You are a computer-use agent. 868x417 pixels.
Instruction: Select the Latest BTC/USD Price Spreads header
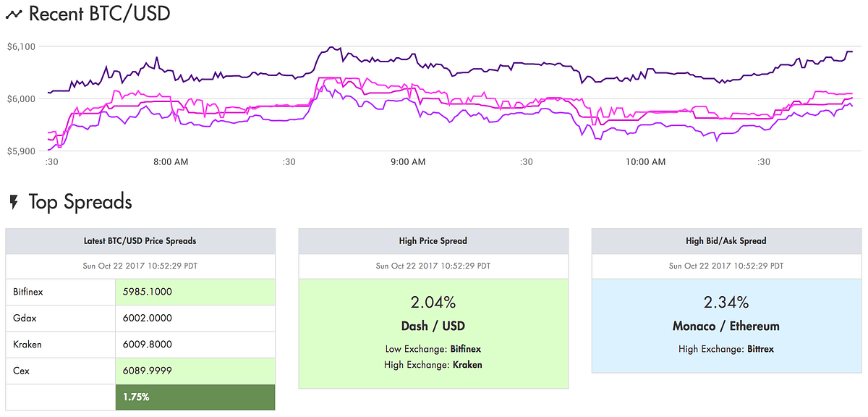[x=140, y=240]
